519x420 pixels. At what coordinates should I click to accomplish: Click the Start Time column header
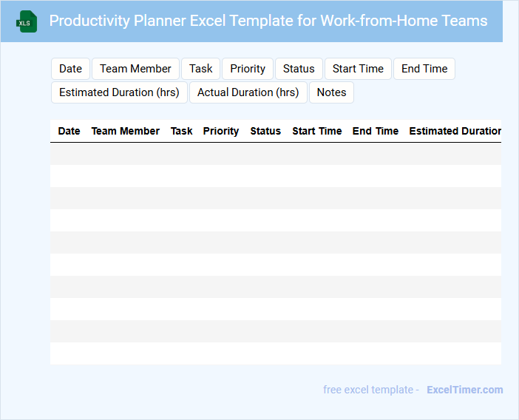(316, 131)
